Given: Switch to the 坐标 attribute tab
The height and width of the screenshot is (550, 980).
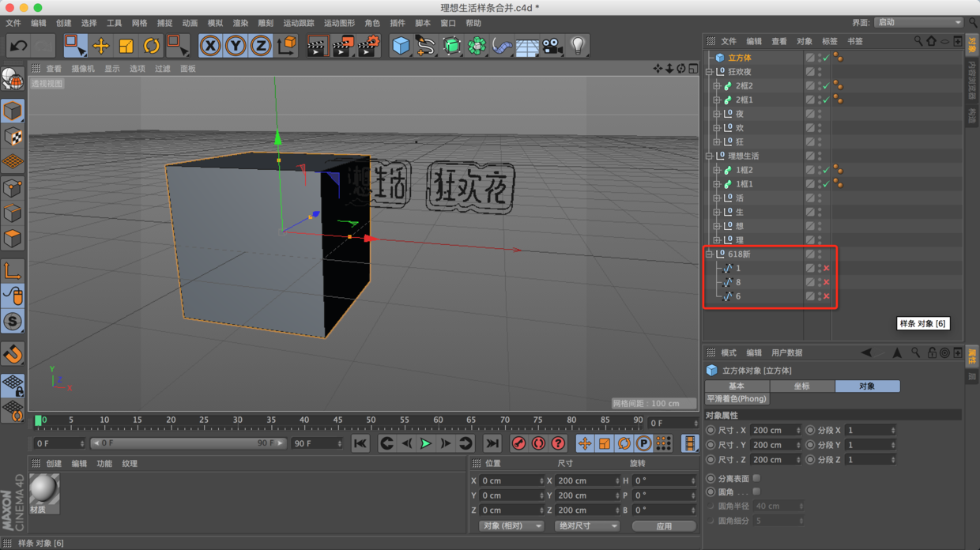Looking at the screenshot, I should click(x=801, y=386).
